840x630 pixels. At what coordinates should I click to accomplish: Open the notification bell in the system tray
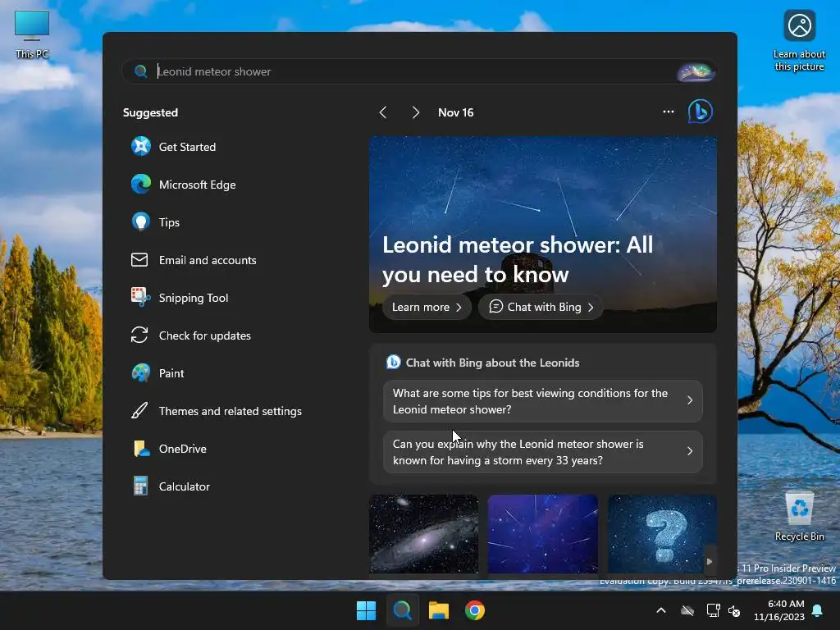click(818, 610)
